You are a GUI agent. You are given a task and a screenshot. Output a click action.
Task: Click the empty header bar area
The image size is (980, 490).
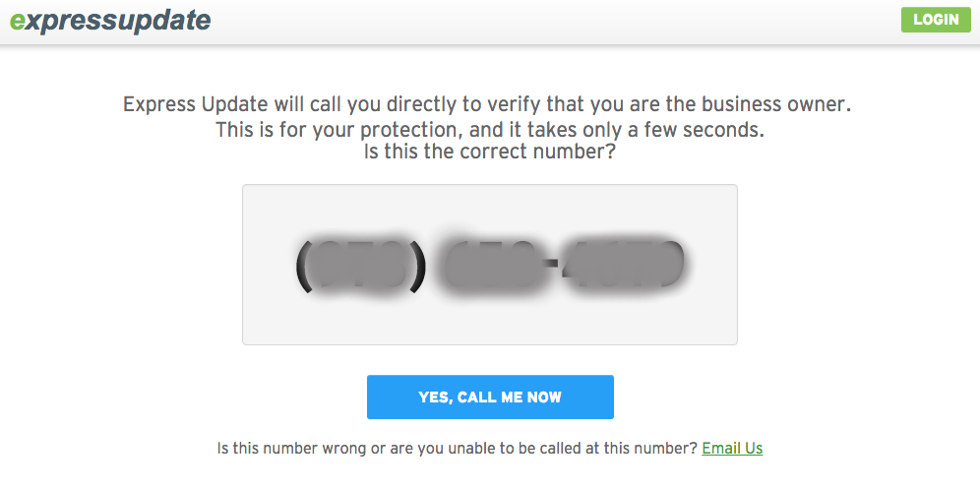[x=556, y=22]
